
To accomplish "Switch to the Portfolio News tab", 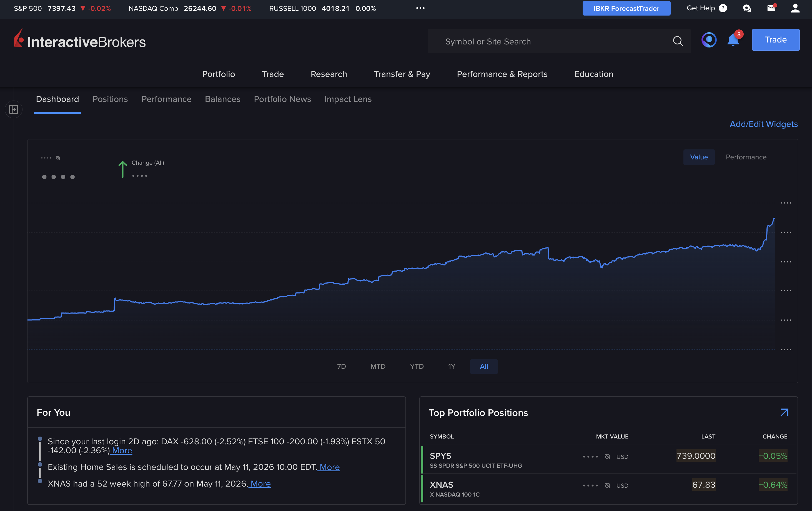I will click(282, 99).
